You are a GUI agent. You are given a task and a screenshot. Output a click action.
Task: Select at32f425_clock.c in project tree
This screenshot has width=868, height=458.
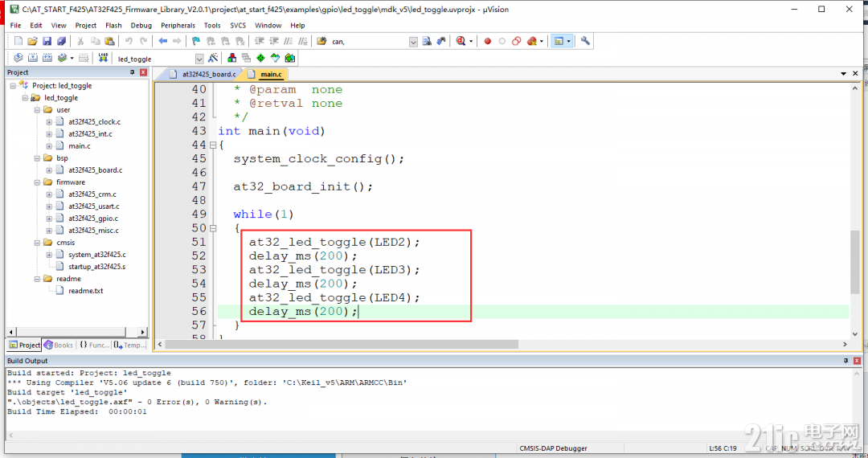pos(94,121)
